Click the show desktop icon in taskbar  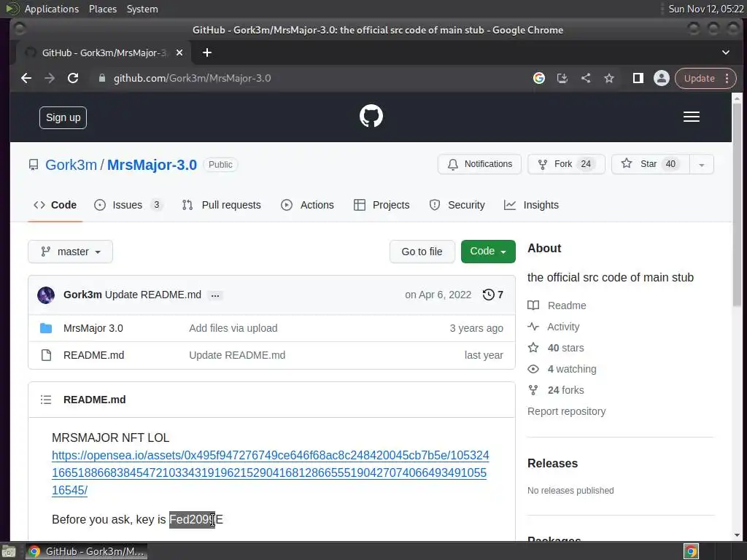(9, 551)
